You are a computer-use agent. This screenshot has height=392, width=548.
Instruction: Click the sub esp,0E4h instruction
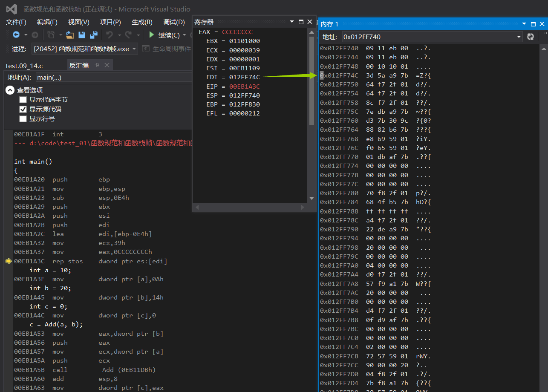click(72, 198)
